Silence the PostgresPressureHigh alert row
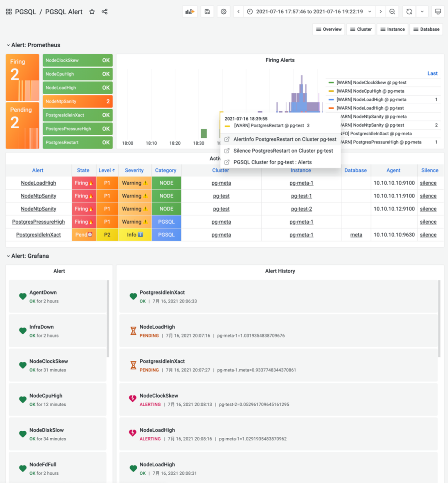Image resolution: width=448 pixels, height=483 pixels. pos(428,222)
